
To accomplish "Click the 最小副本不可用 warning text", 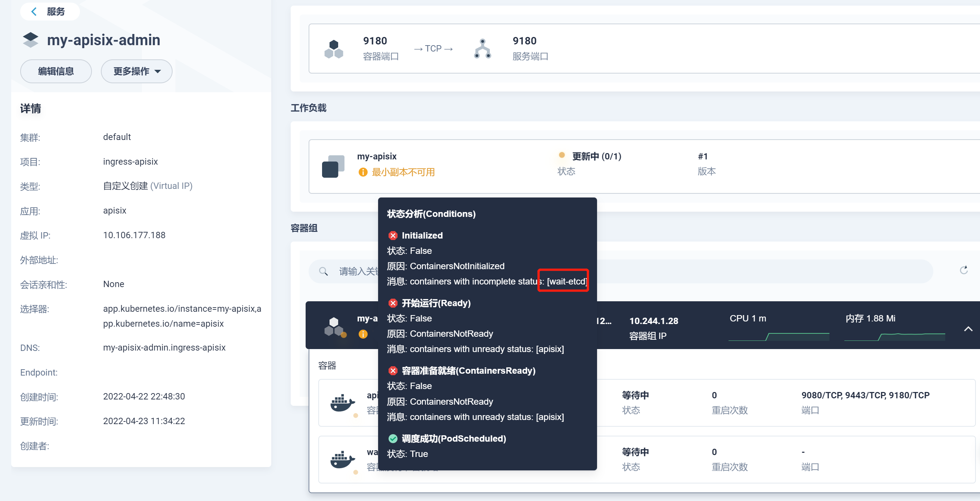I will (403, 172).
